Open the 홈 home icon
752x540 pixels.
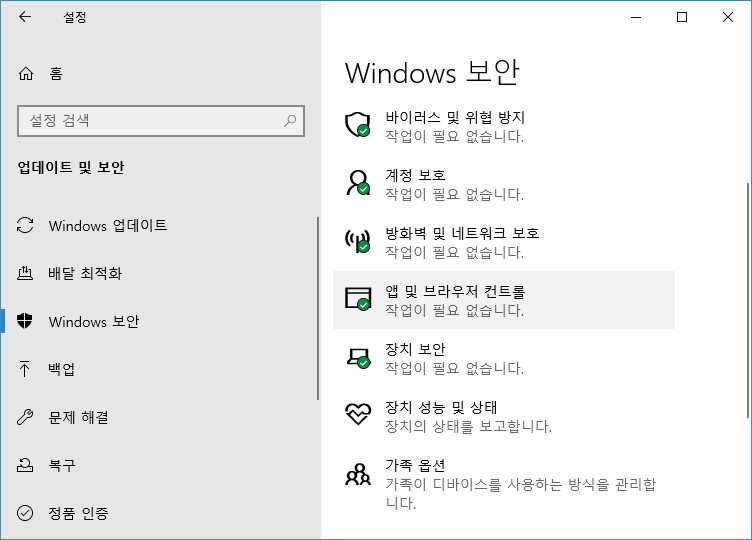pos(25,73)
